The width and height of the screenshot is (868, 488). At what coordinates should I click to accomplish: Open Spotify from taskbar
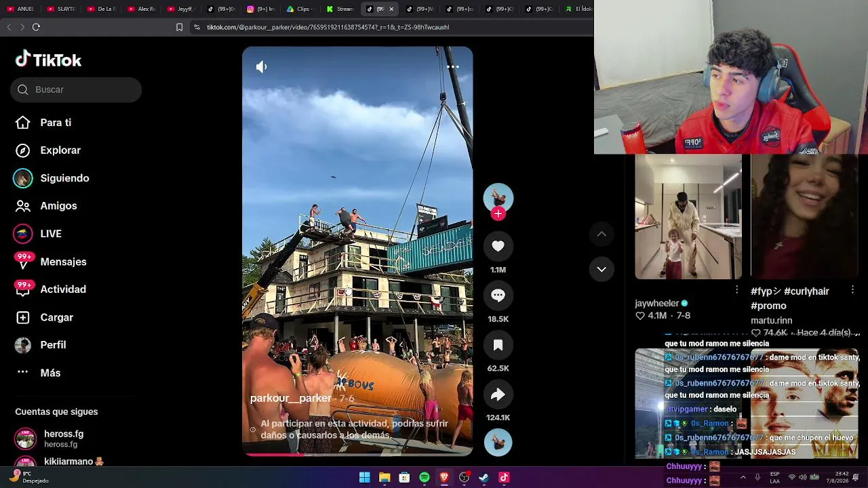[x=425, y=478]
